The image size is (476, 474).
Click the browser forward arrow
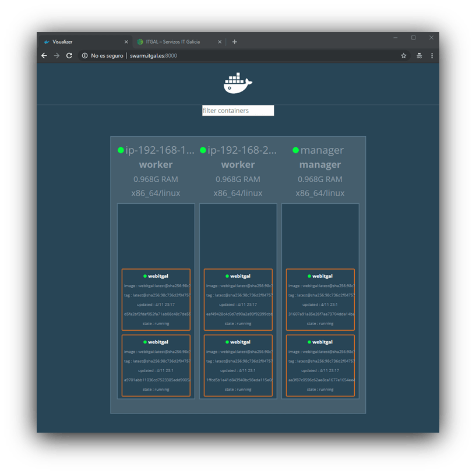(x=57, y=55)
